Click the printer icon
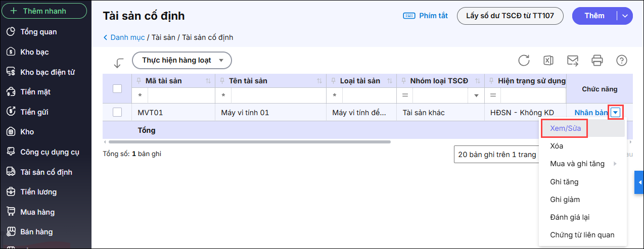644x249 pixels. (x=597, y=61)
